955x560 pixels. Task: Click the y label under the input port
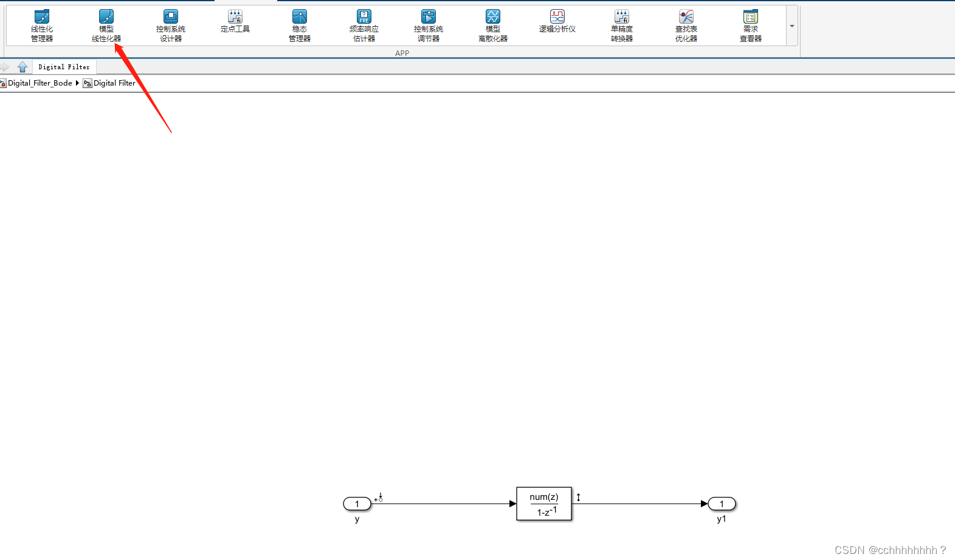pos(357,519)
